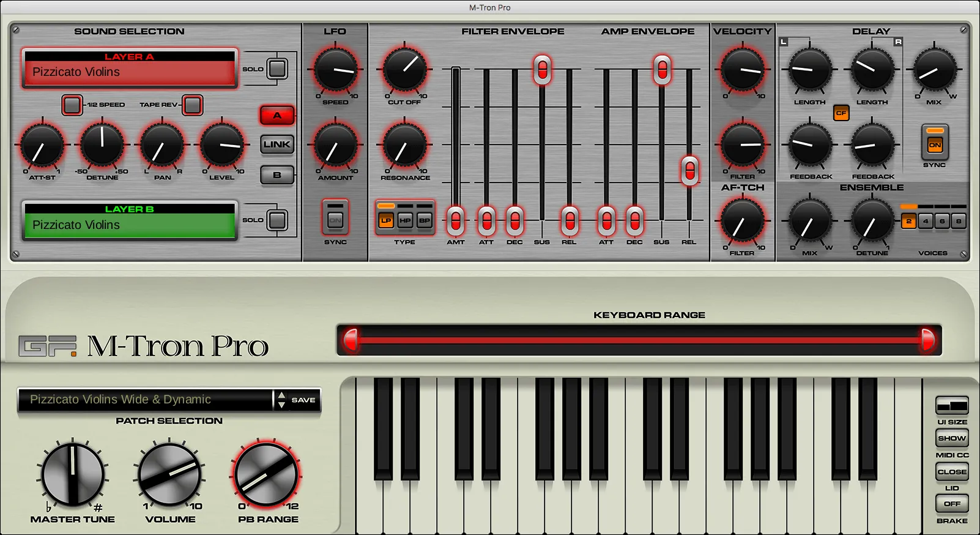Click the Keyboard Range left handle
The width and height of the screenshot is (980, 535).
[351, 340]
